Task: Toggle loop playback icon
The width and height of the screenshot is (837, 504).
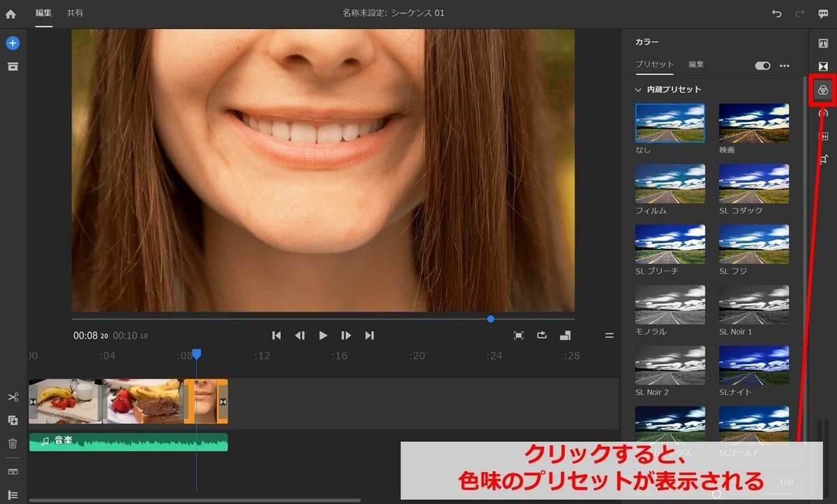Action: [542, 335]
